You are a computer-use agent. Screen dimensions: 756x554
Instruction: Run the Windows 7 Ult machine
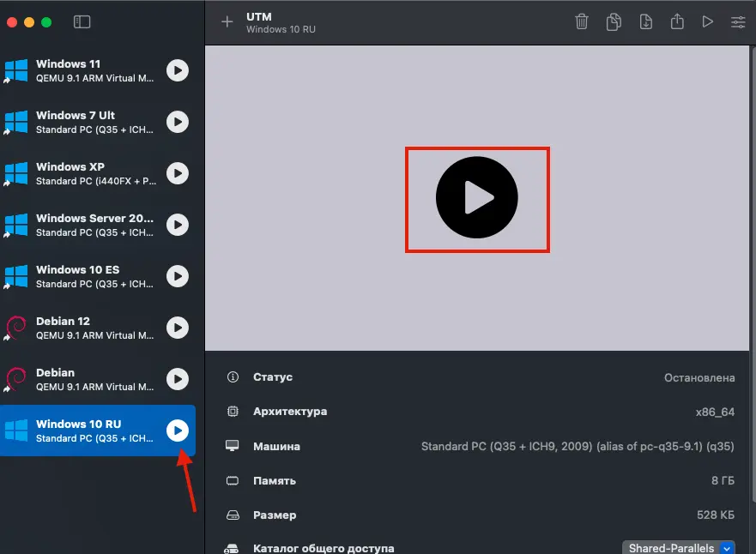178,122
